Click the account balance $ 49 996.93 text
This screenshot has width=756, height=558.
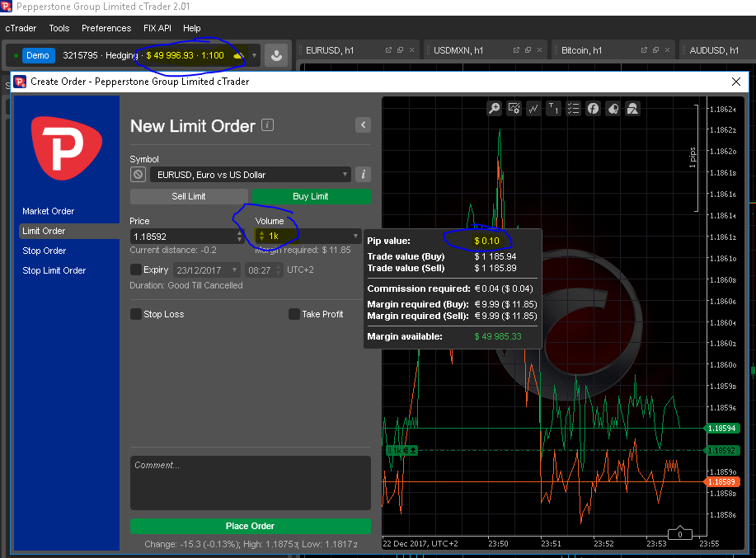pos(170,55)
